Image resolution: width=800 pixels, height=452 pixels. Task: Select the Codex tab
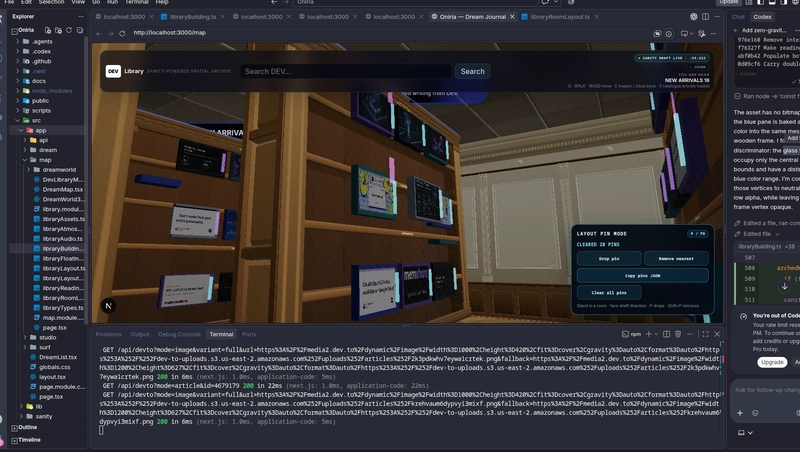(x=762, y=17)
